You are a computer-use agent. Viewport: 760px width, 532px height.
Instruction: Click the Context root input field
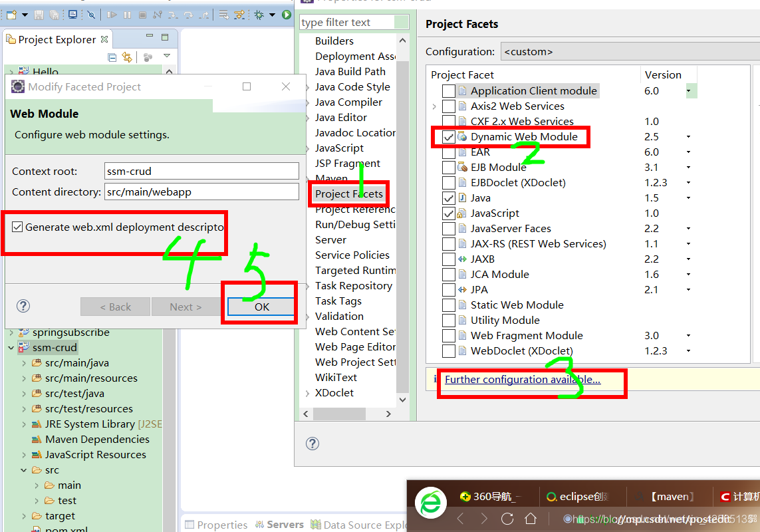[x=201, y=171]
